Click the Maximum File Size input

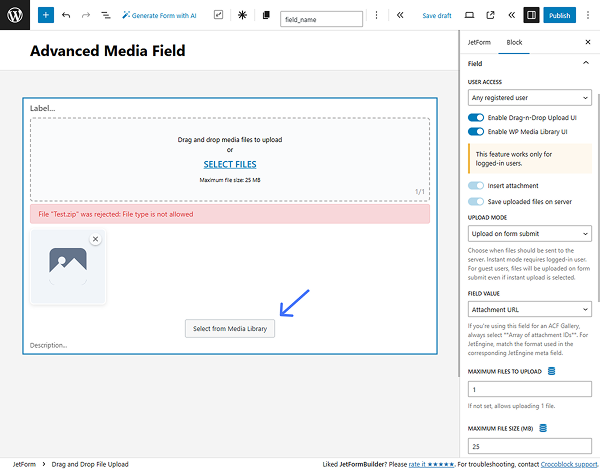530,446
